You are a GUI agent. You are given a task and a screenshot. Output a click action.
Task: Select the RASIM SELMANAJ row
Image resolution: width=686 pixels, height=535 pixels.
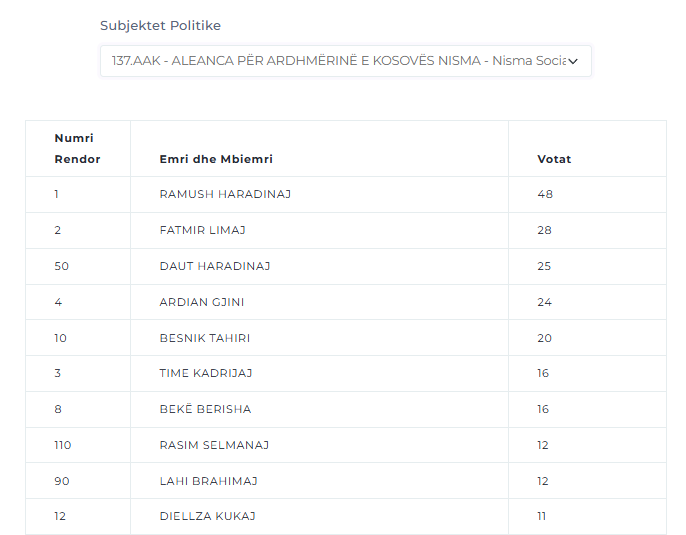(346, 445)
